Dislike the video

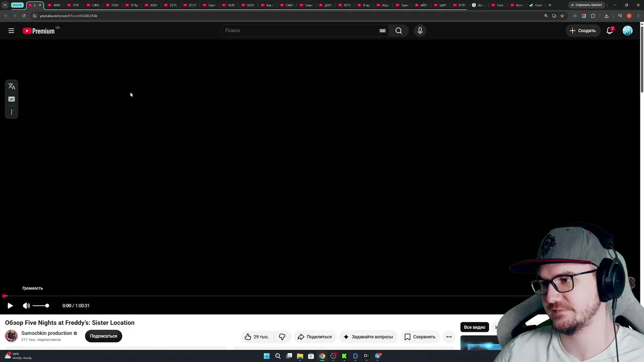point(282,337)
